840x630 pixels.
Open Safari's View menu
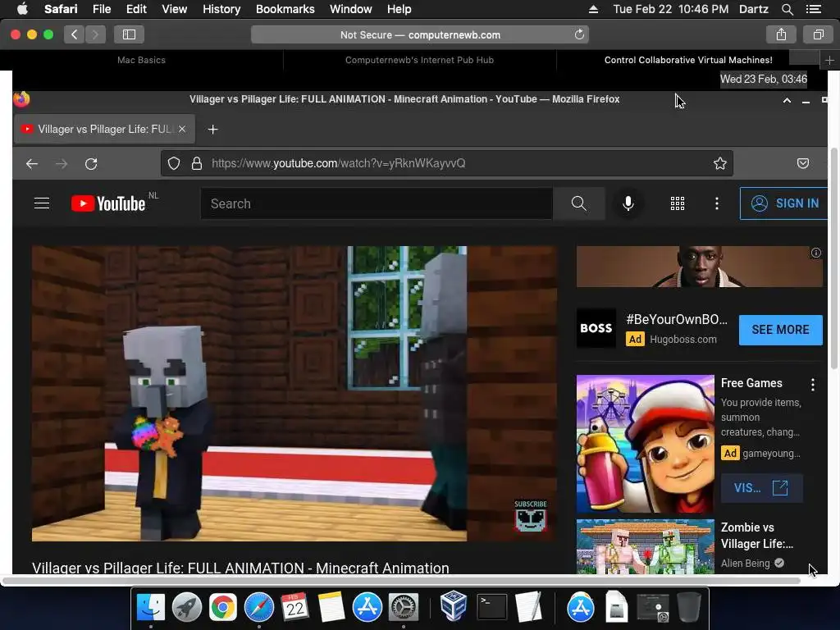(174, 9)
